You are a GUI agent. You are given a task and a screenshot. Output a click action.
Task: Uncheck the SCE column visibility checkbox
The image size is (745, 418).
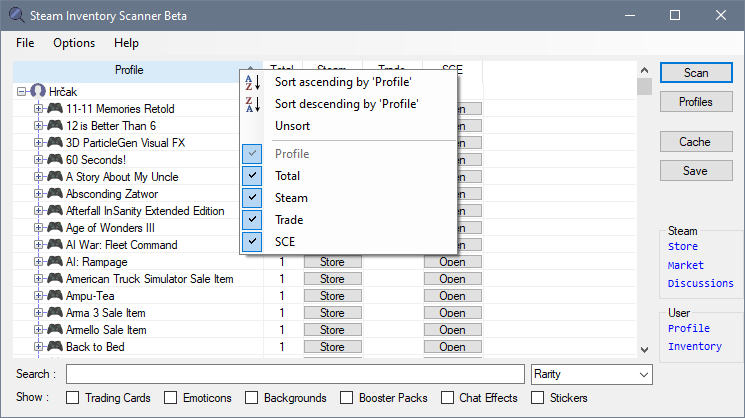click(252, 241)
